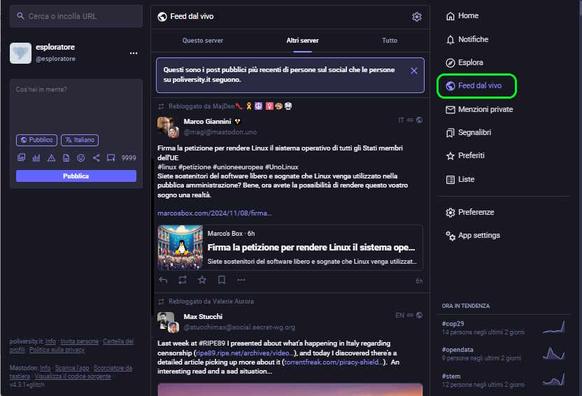The image size is (582, 396).
Task: Click the 'Scarica l'app' footer link
Action: [x=72, y=368]
